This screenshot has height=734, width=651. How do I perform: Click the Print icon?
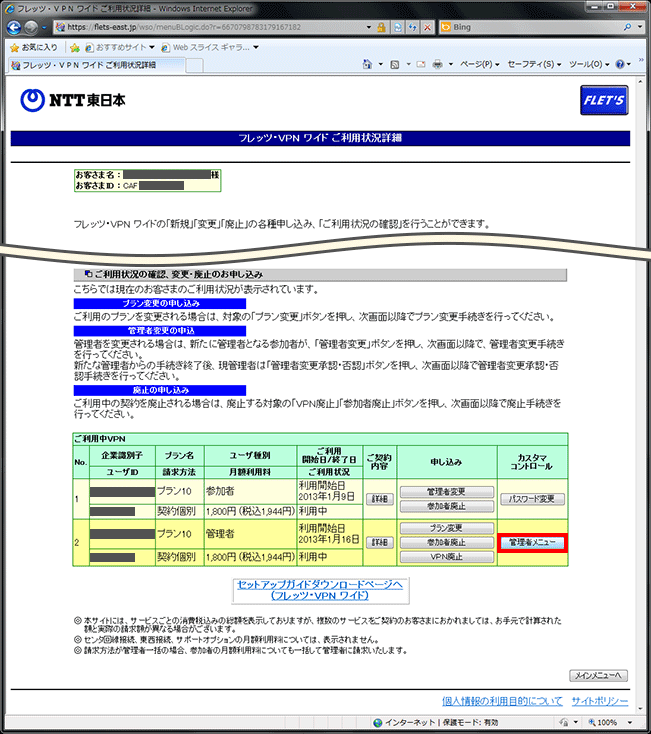click(437, 64)
